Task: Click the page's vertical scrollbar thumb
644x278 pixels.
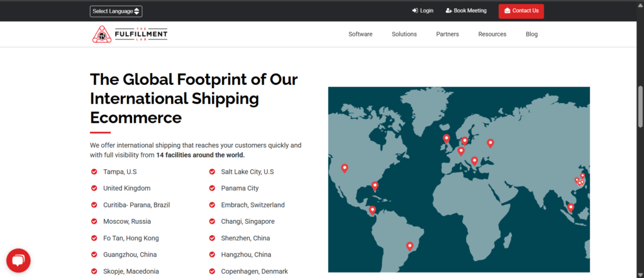Action: (x=640, y=107)
